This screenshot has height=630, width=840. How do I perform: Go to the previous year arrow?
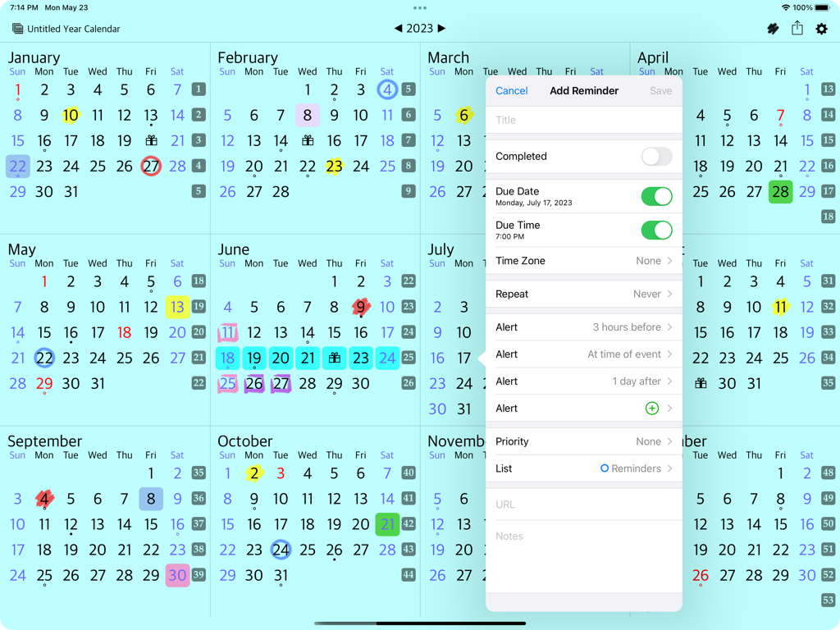click(x=399, y=27)
